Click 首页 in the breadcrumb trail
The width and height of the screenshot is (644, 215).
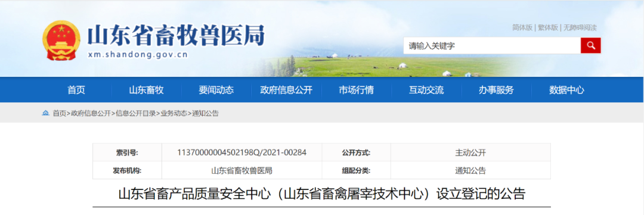(59, 113)
